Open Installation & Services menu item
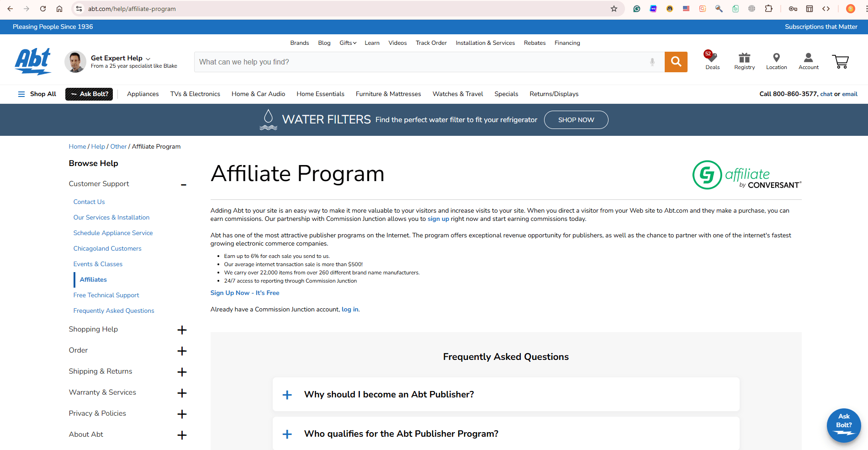 (x=485, y=43)
